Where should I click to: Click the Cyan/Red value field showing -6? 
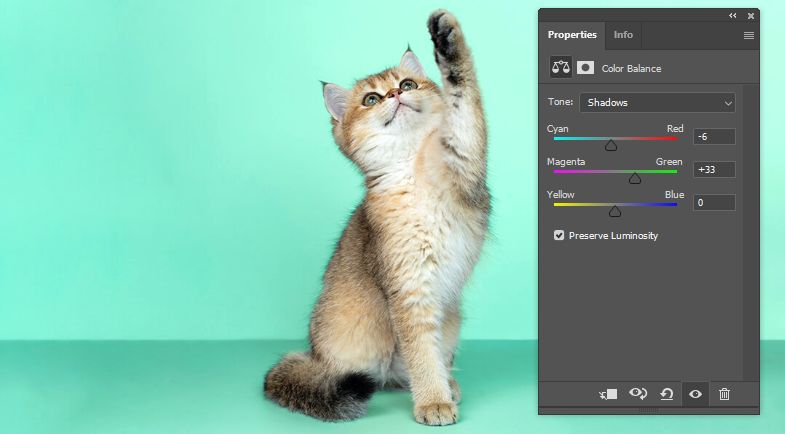point(714,137)
